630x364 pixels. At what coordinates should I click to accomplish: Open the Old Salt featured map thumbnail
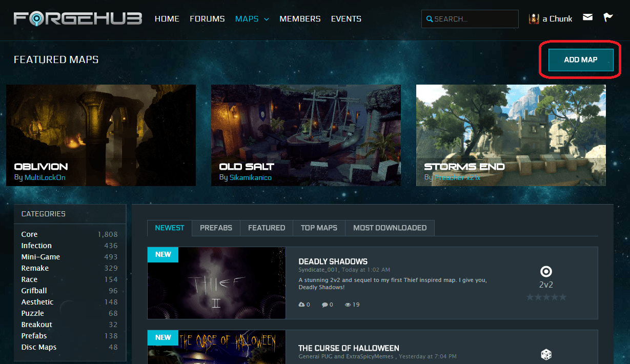pos(306,135)
